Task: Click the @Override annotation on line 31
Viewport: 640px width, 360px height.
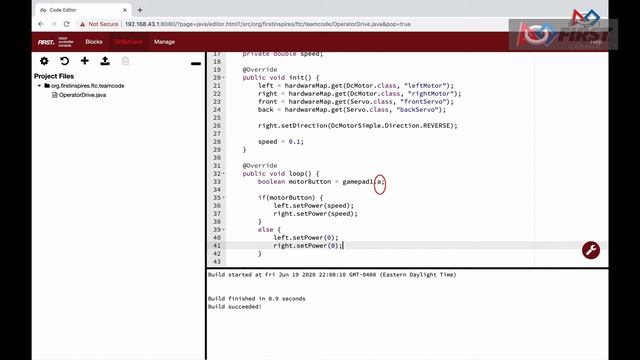Action: [x=260, y=166]
